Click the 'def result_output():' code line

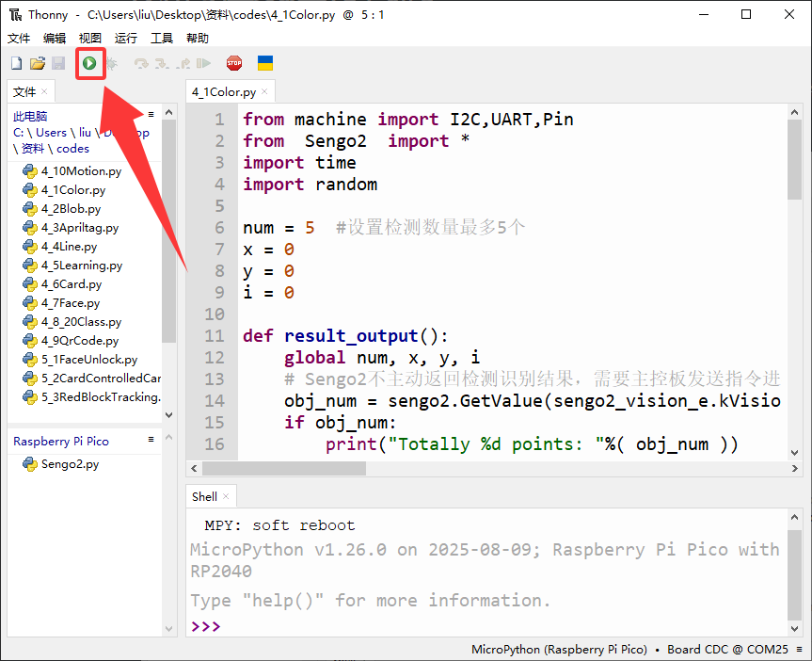pyautogui.click(x=345, y=336)
